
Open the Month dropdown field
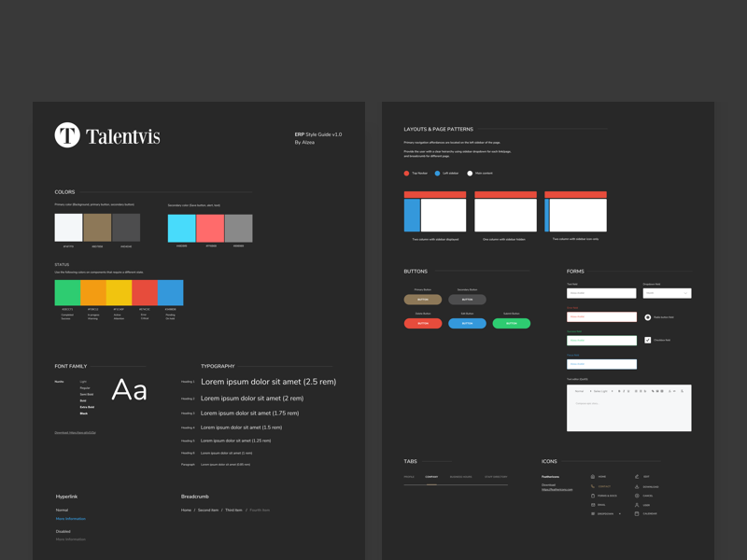(x=667, y=293)
